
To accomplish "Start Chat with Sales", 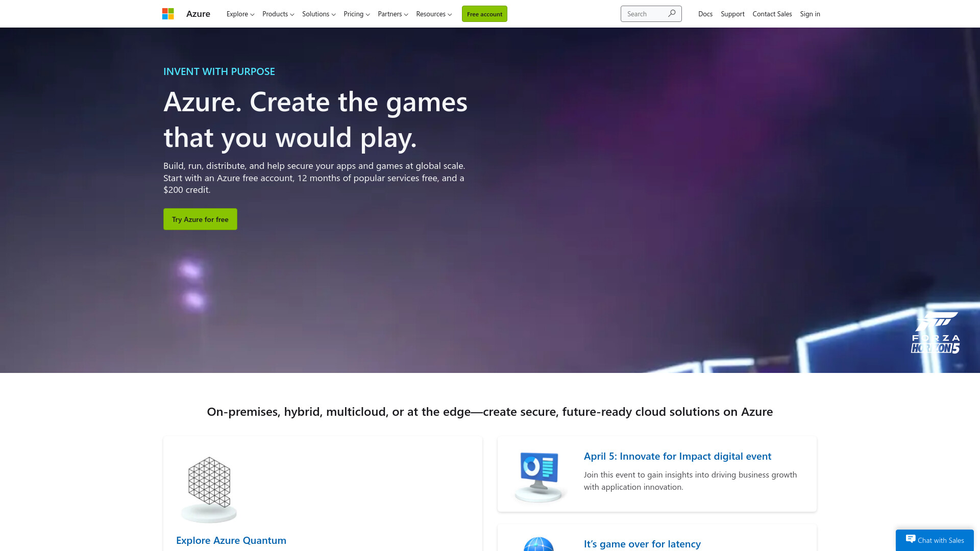I will click(x=935, y=540).
